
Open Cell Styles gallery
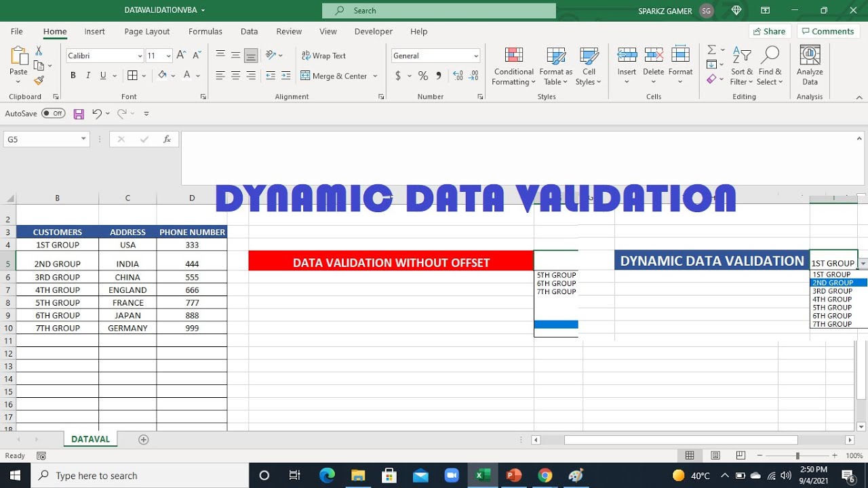click(x=589, y=66)
